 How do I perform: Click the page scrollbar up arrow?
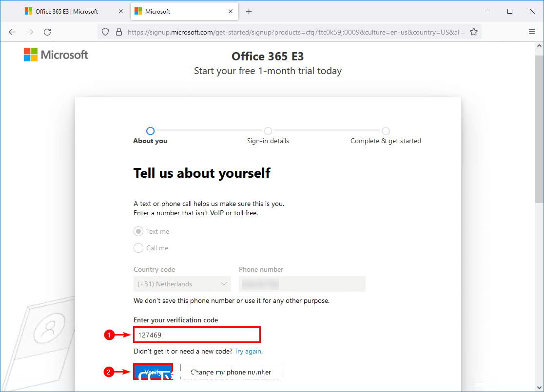click(539, 46)
